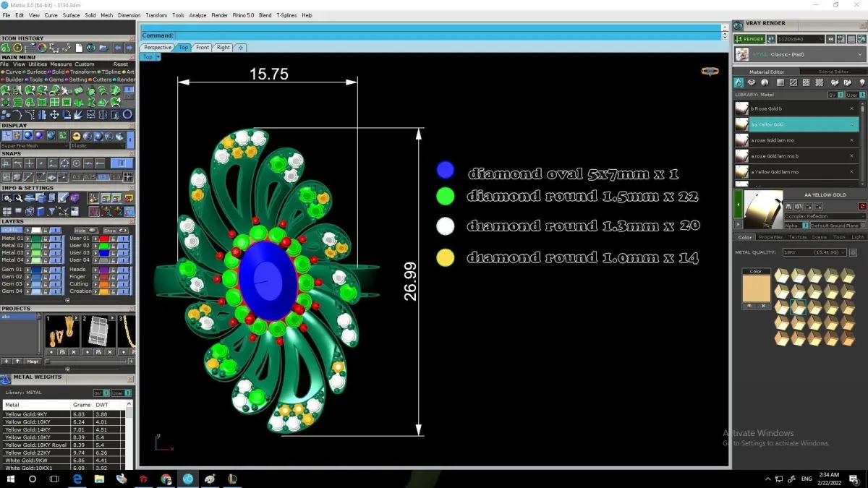The width and height of the screenshot is (868, 488).
Task: Open the Style Classic (Fast) dropdown
Action: click(800, 54)
